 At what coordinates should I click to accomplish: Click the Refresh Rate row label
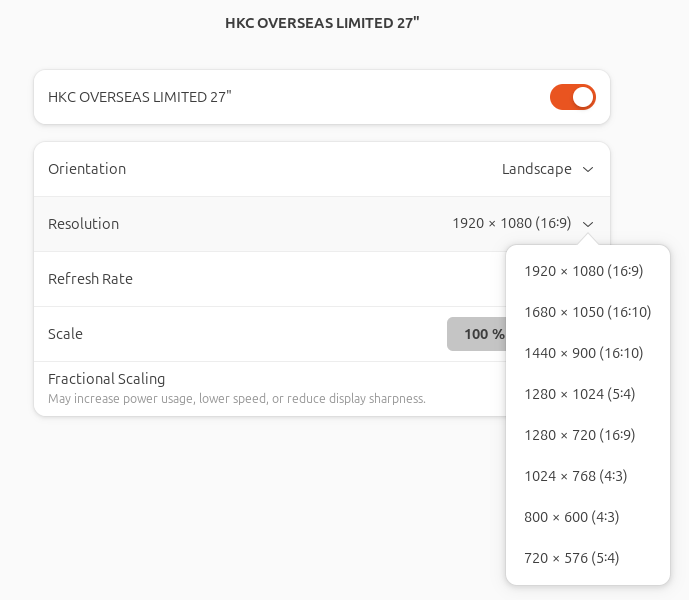pyautogui.click(x=90, y=279)
